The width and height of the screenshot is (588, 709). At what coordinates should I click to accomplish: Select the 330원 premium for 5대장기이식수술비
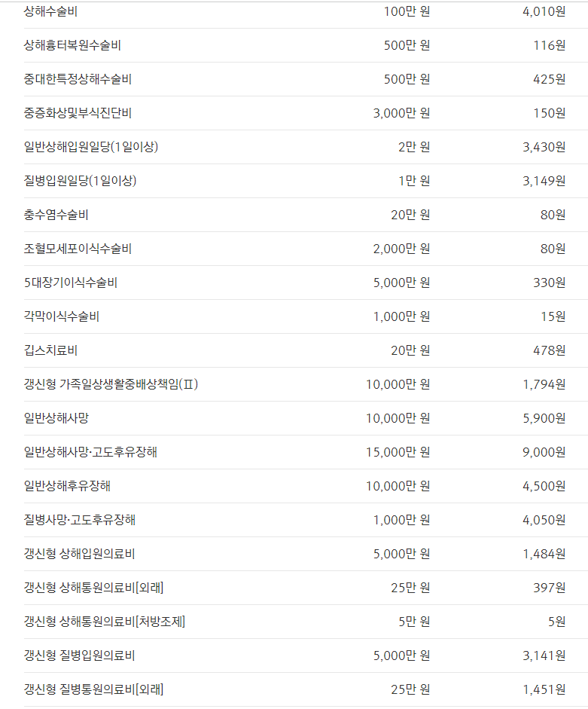click(x=553, y=283)
